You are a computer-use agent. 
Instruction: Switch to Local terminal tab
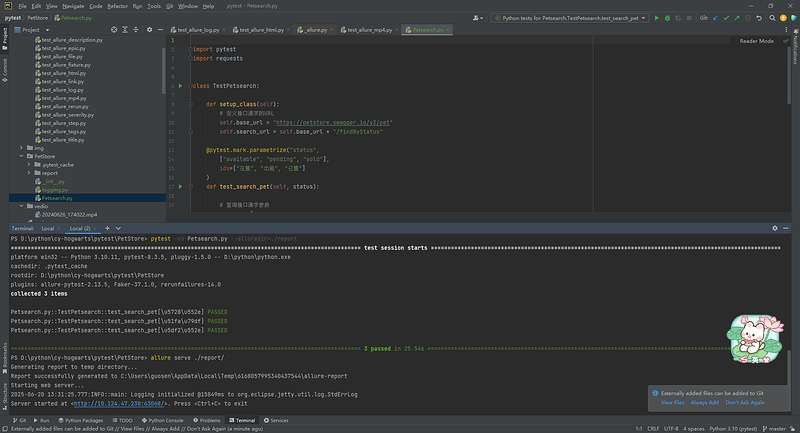(x=47, y=228)
